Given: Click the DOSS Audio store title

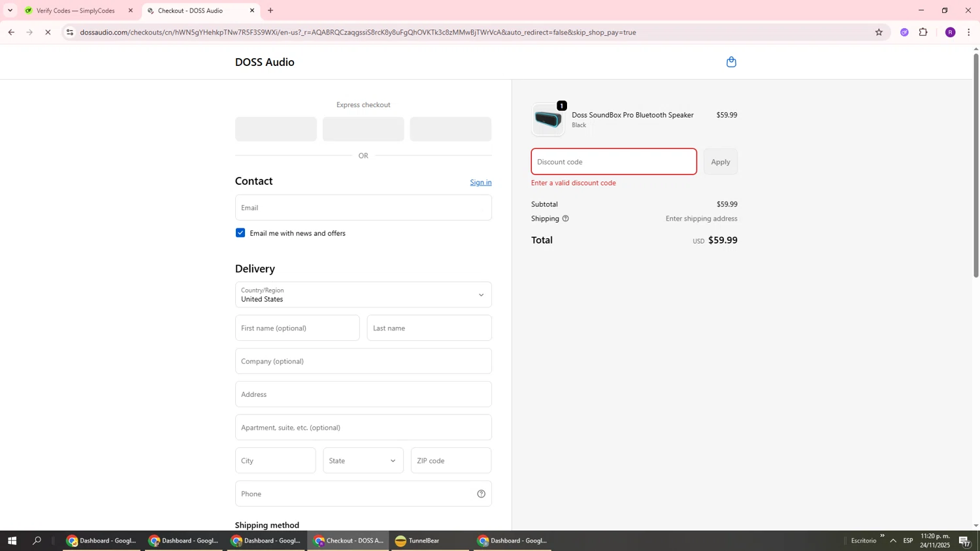Looking at the screenshot, I should click(265, 62).
